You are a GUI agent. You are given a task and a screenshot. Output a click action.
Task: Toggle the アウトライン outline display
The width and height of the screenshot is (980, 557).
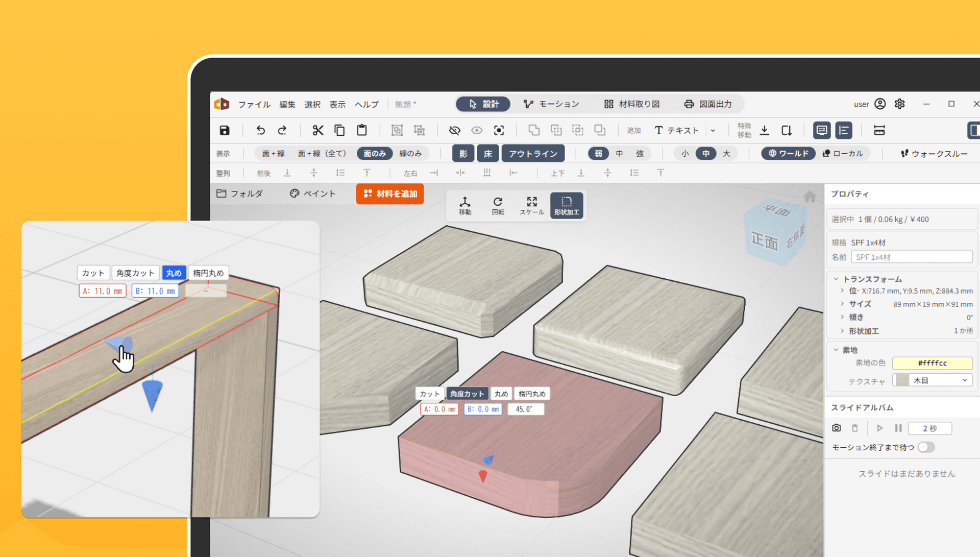(x=533, y=153)
